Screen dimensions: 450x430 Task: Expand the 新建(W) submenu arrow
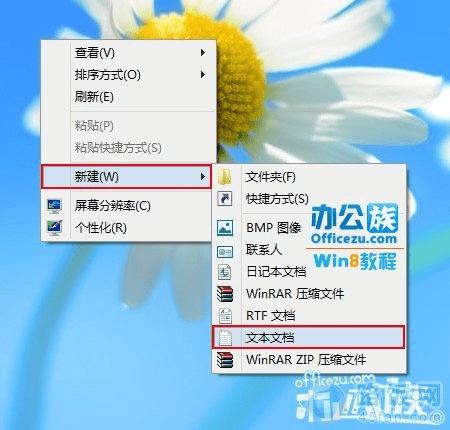point(203,177)
